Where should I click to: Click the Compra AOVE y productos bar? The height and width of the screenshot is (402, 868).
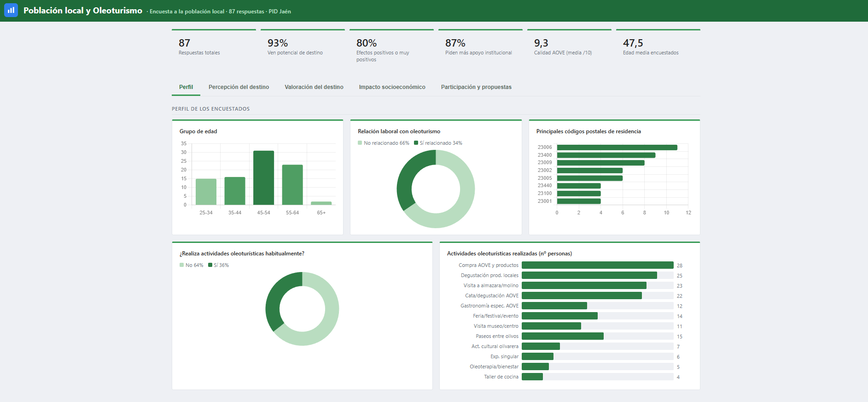598,265
